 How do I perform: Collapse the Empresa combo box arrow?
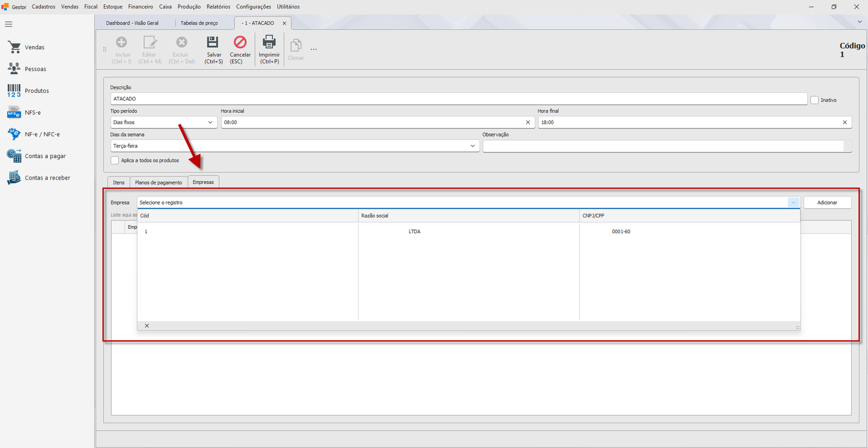[x=794, y=202]
